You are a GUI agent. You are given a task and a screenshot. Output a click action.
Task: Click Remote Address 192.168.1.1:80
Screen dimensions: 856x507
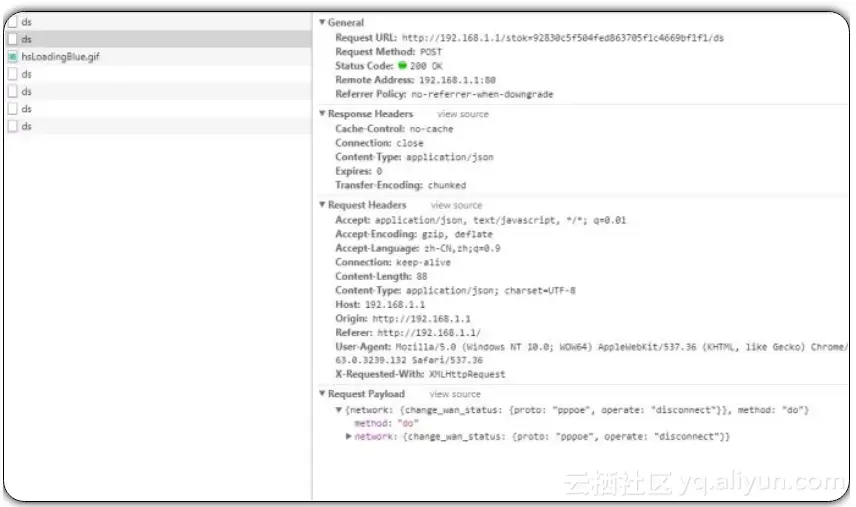[x=415, y=80]
